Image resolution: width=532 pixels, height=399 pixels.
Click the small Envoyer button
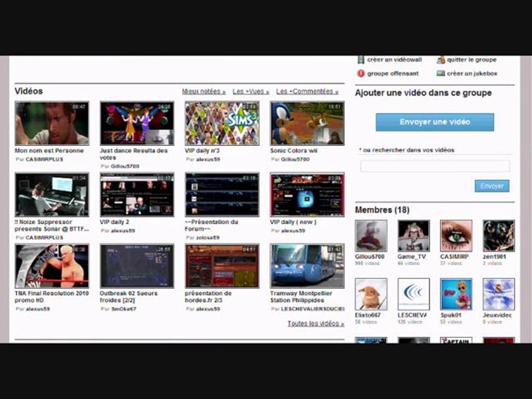click(492, 186)
